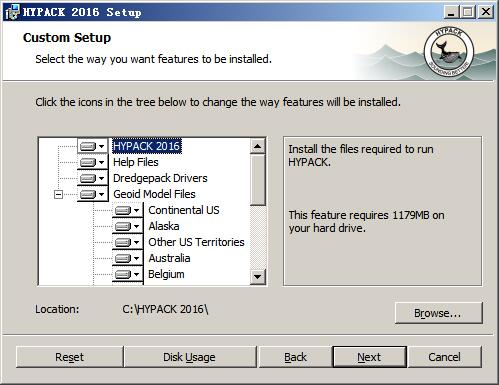Select Help Files in the feature tree
This screenshot has height=385, width=499.
pyautogui.click(x=136, y=162)
